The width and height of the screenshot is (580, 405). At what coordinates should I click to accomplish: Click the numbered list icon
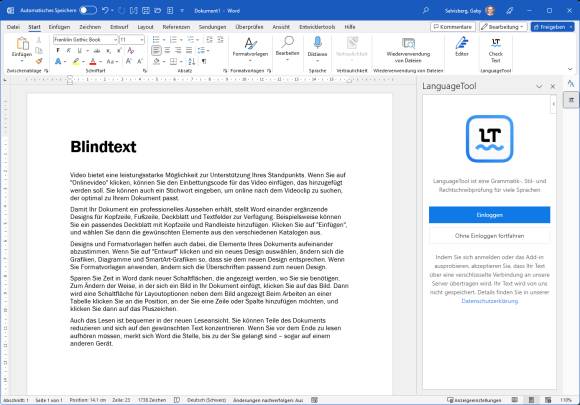(x=173, y=40)
